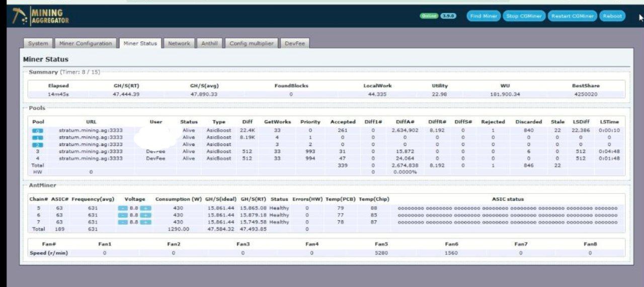Click pool 3 stratum URL

click(x=91, y=151)
